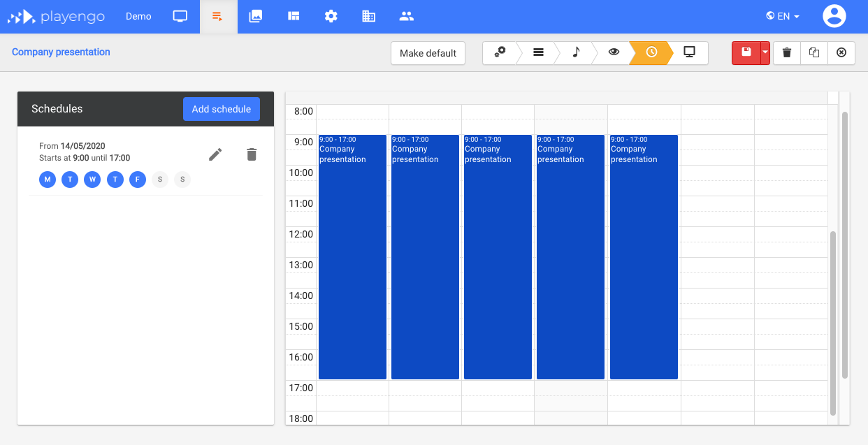The image size is (868, 445).
Task: Go to the monitor screens wizard step
Action: pos(689,53)
